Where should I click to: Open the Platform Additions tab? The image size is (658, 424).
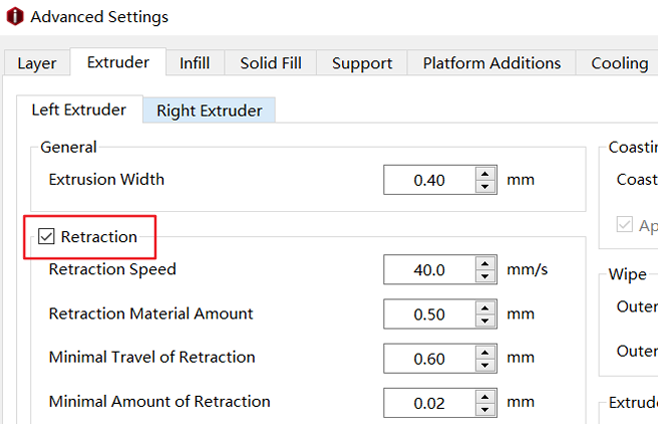(491, 63)
